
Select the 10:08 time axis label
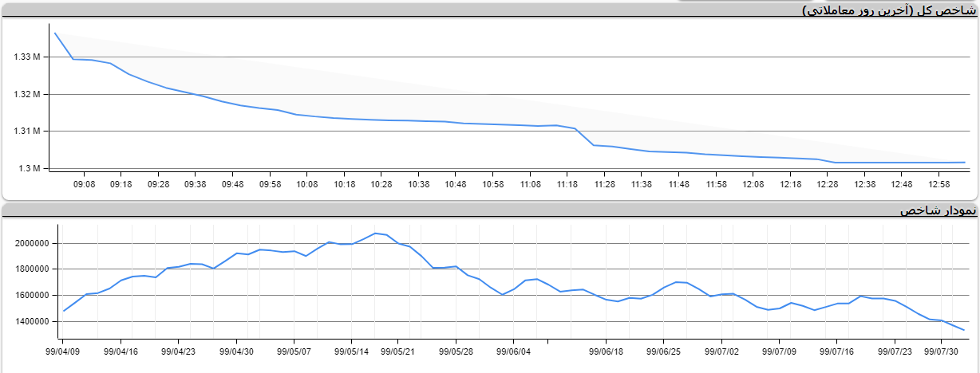[307, 184]
